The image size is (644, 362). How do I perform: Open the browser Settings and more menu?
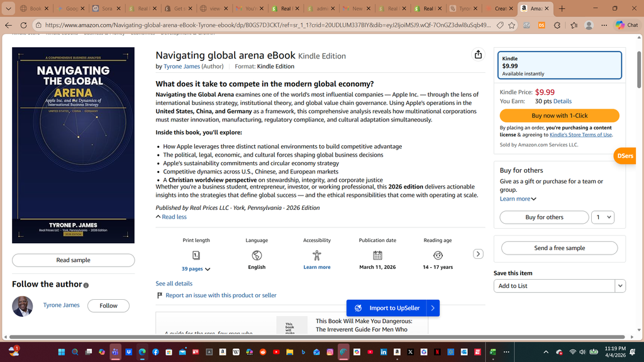(604, 25)
